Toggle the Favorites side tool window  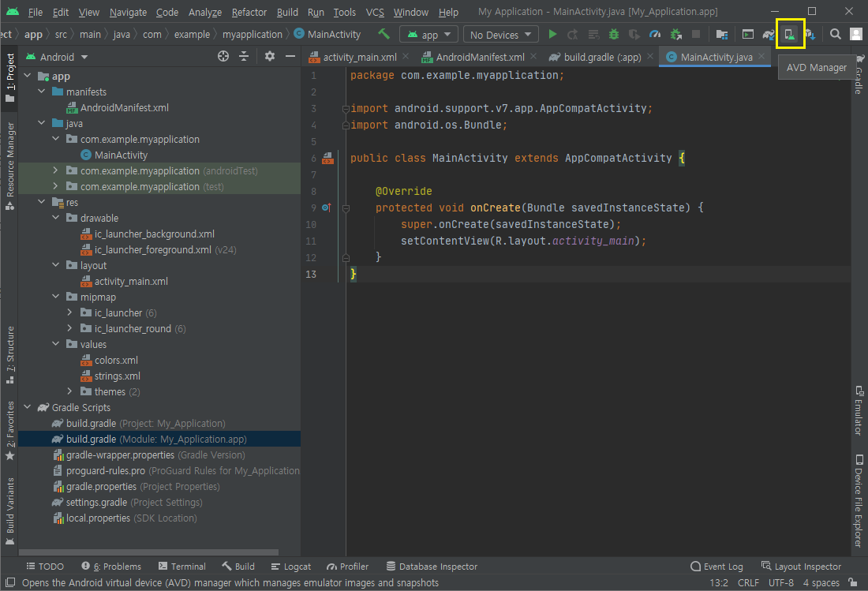[10, 431]
